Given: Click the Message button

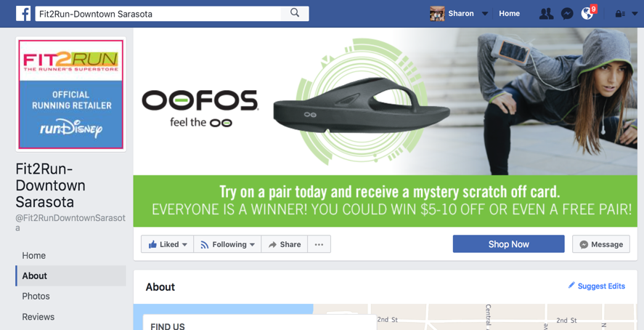Looking at the screenshot, I should pyautogui.click(x=601, y=244).
